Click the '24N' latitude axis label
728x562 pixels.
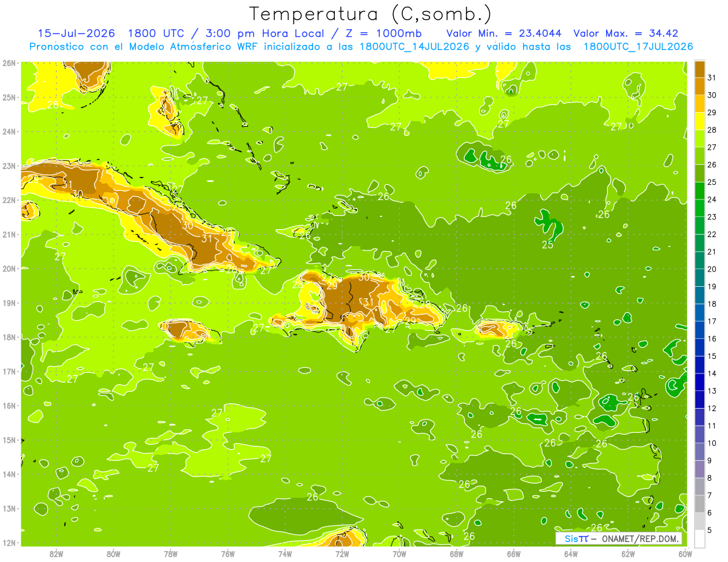[x=9, y=132]
